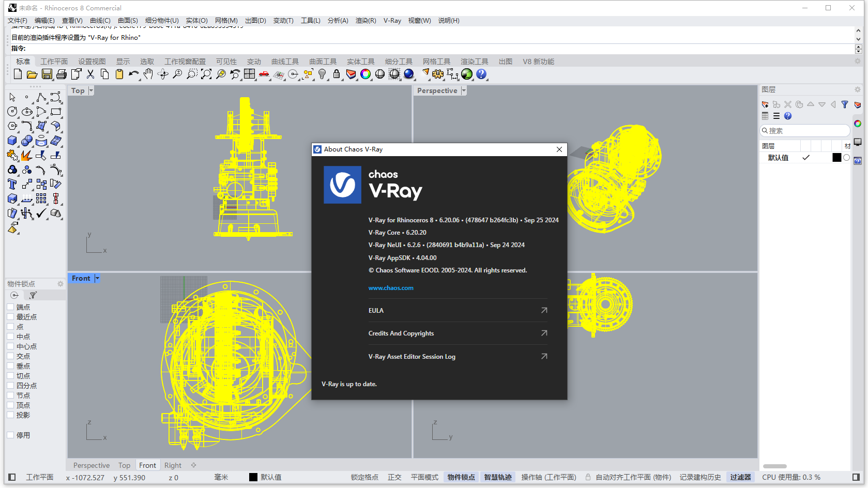Image resolution: width=868 pixels, height=488 pixels.
Task: Click the padlock lock objects icon
Action: tap(337, 74)
